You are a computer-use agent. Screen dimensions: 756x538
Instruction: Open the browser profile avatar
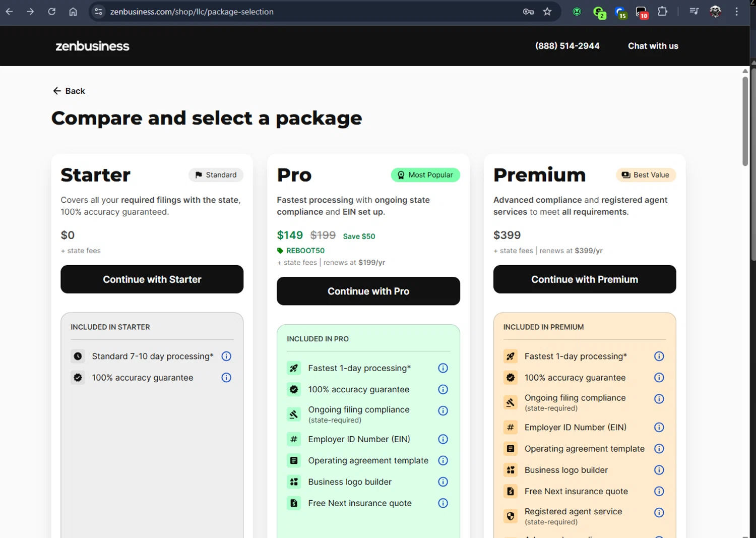715,12
